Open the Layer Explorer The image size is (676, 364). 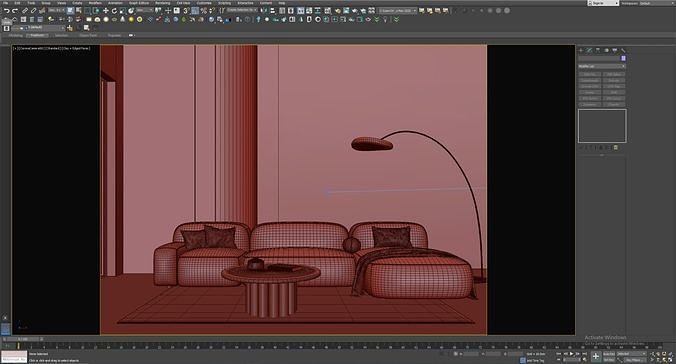[291, 10]
